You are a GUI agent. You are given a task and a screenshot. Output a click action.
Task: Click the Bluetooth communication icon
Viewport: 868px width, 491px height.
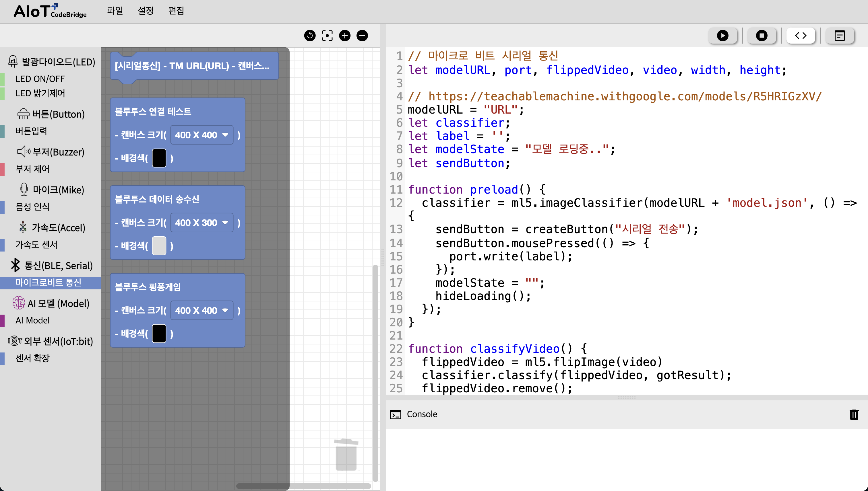point(15,265)
